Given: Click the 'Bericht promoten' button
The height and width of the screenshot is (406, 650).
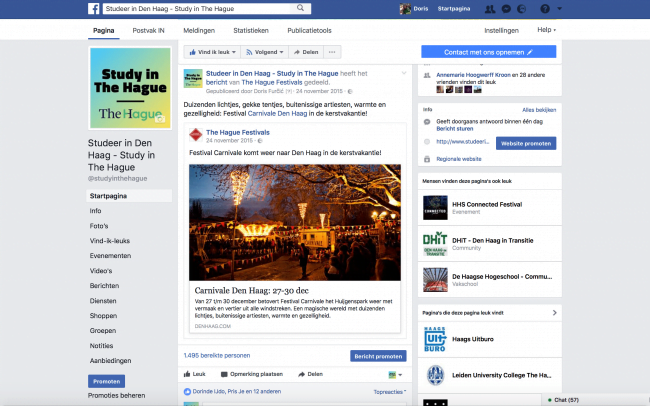Looking at the screenshot, I should point(378,355).
